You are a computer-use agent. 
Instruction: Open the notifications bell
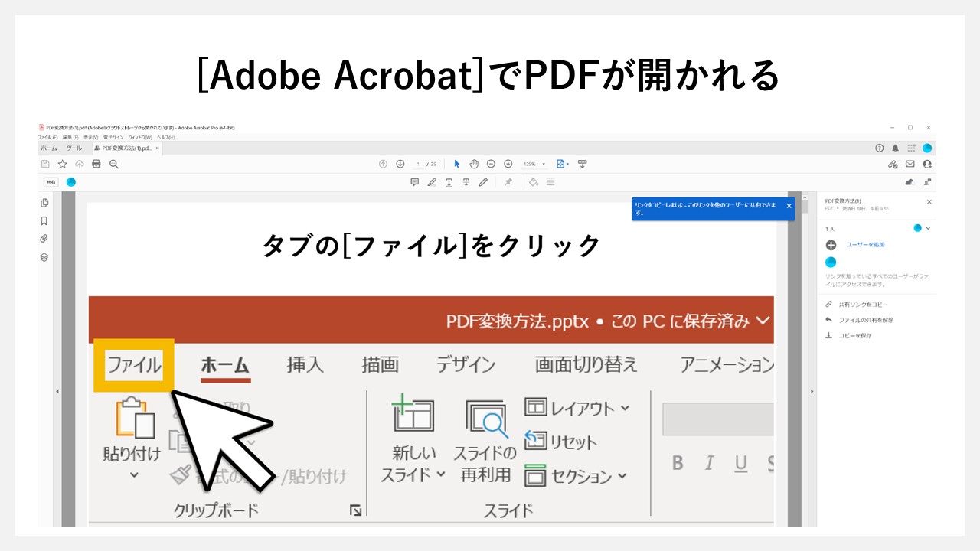(895, 148)
